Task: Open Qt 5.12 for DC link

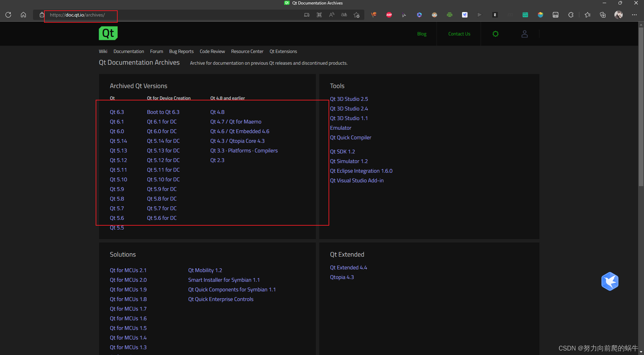Action: 163,160
